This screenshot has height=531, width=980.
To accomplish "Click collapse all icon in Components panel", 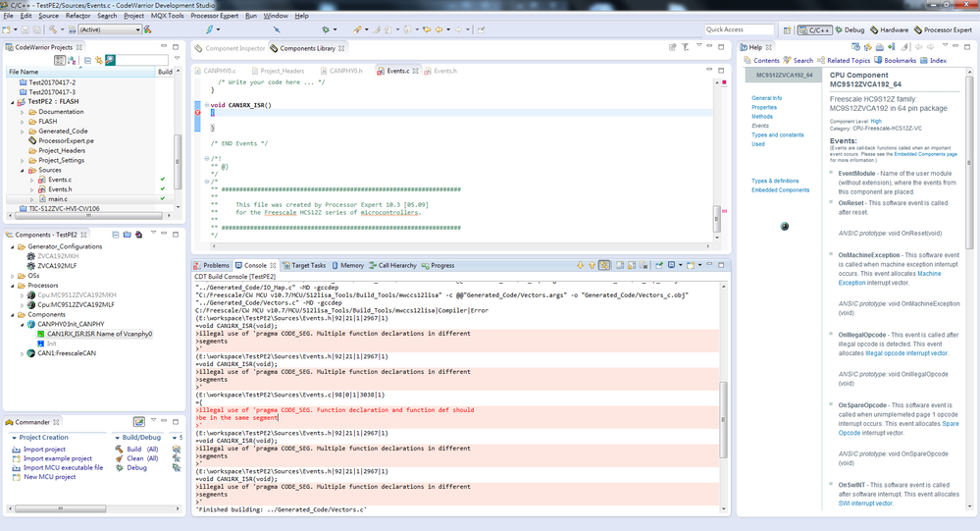I will click(x=116, y=235).
